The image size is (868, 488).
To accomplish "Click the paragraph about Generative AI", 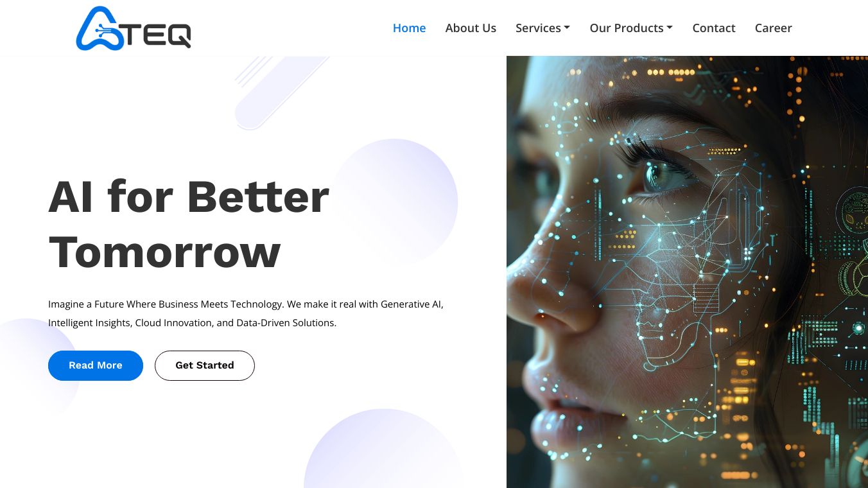I will tap(246, 313).
